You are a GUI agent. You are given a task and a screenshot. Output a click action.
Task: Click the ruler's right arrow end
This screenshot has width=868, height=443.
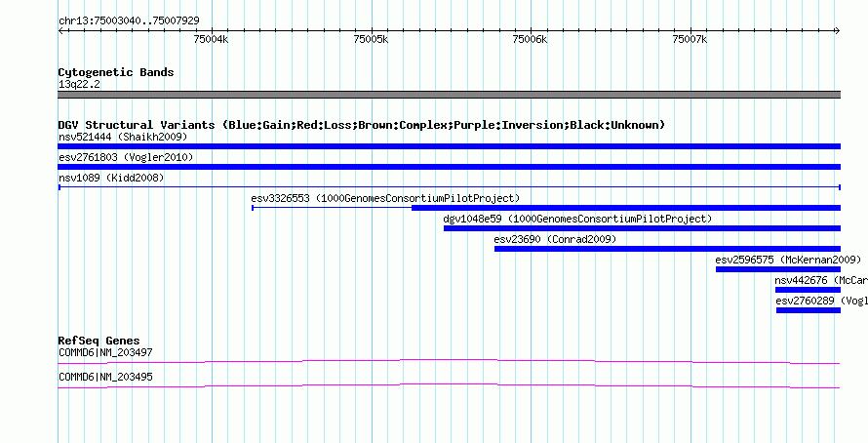tap(838, 31)
